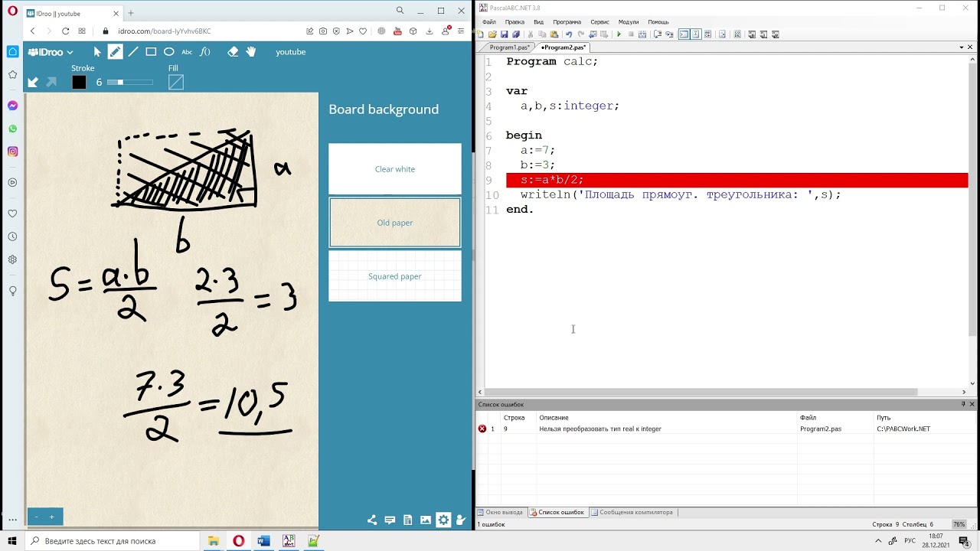
Task: Open the Правка menu in PascalABC
Action: pyautogui.click(x=514, y=22)
